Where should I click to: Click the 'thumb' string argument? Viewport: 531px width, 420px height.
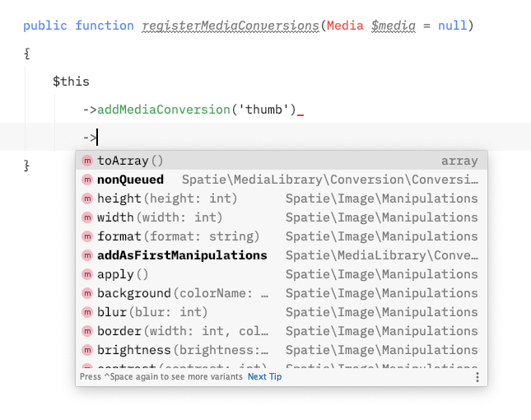263,110
